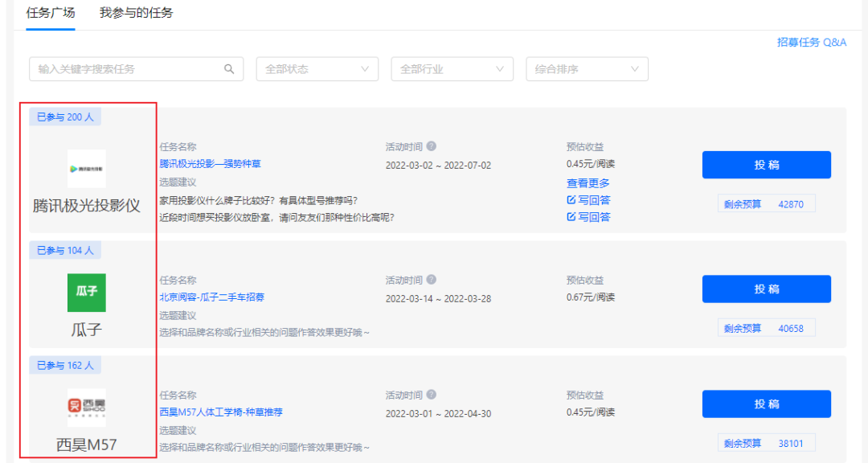Viewport: 868px width, 463px height.
Task: Click the 已参与 200 人 badge
Action: click(65, 117)
